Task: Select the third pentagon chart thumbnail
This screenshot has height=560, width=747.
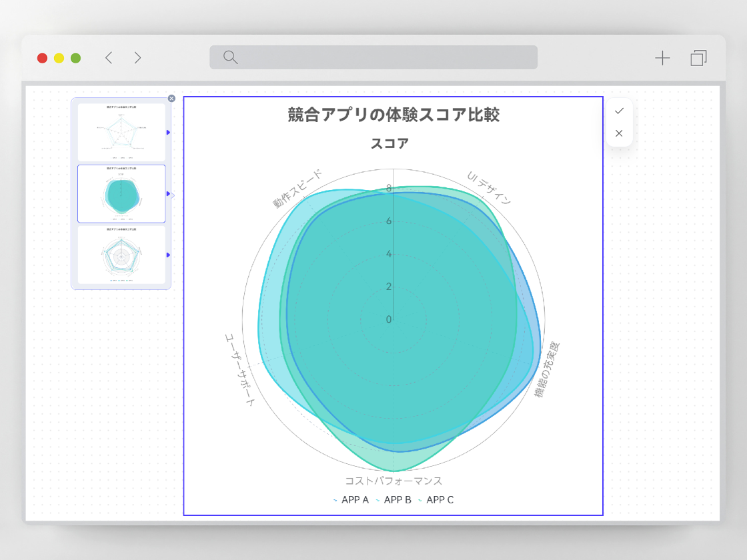Action: (121, 257)
